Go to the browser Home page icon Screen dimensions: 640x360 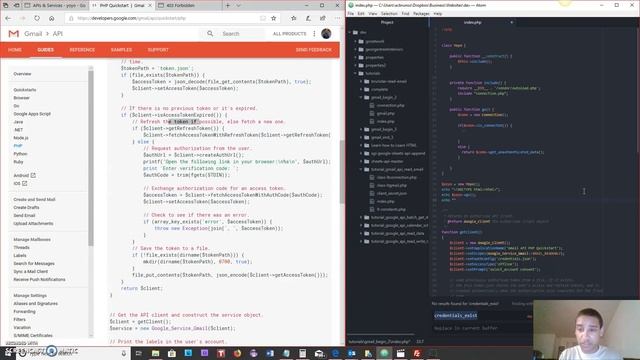click(51, 18)
